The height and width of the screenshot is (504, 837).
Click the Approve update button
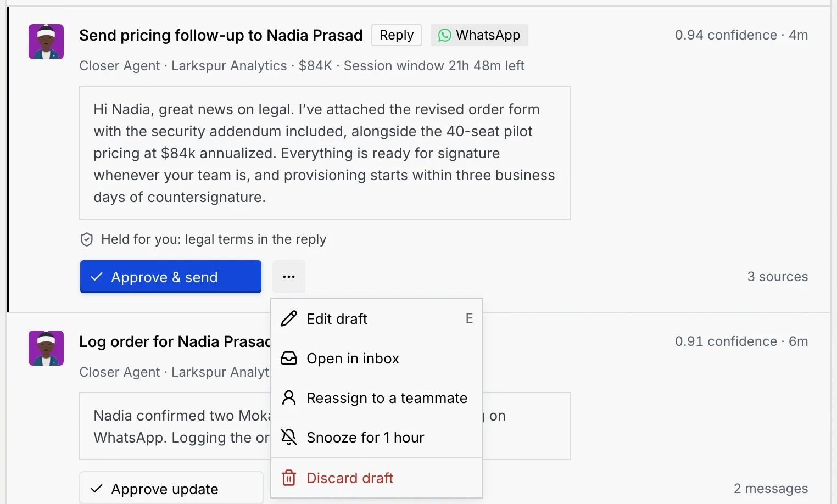171,489
